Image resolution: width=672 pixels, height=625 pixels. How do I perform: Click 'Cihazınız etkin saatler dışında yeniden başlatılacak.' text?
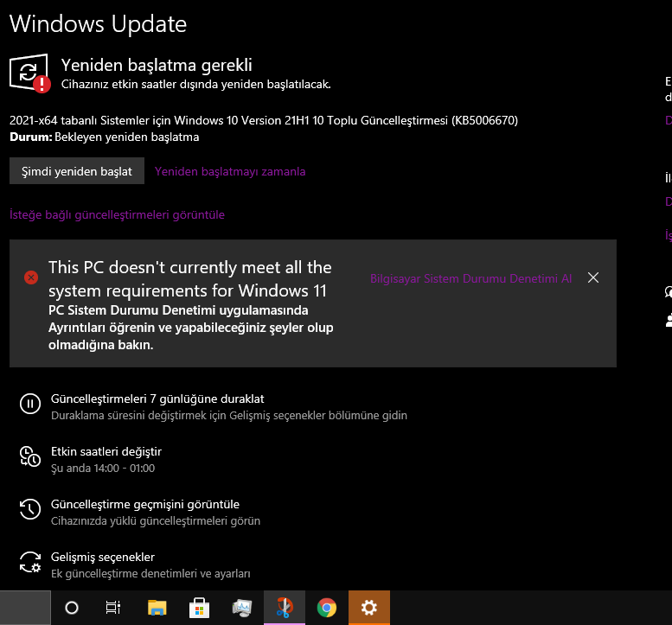pos(195,85)
